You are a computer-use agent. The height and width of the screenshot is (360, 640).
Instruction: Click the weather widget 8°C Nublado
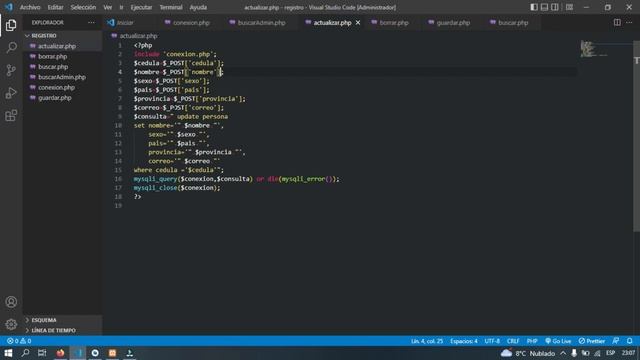[x=528, y=353]
